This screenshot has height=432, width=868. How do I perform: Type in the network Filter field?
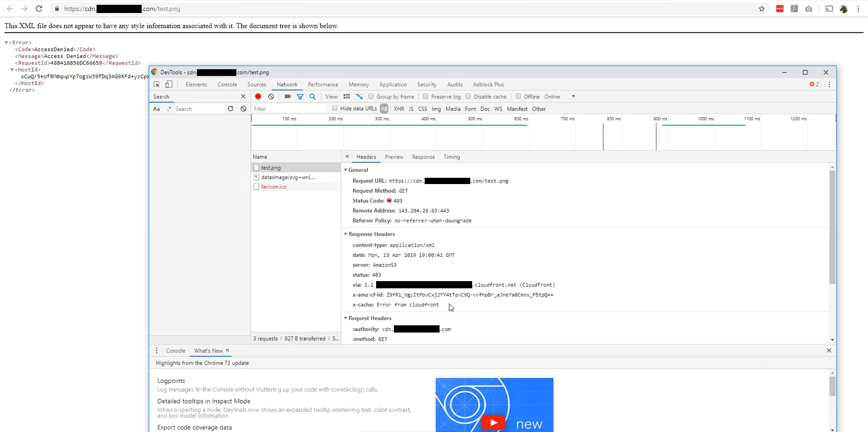[x=288, y=109]
